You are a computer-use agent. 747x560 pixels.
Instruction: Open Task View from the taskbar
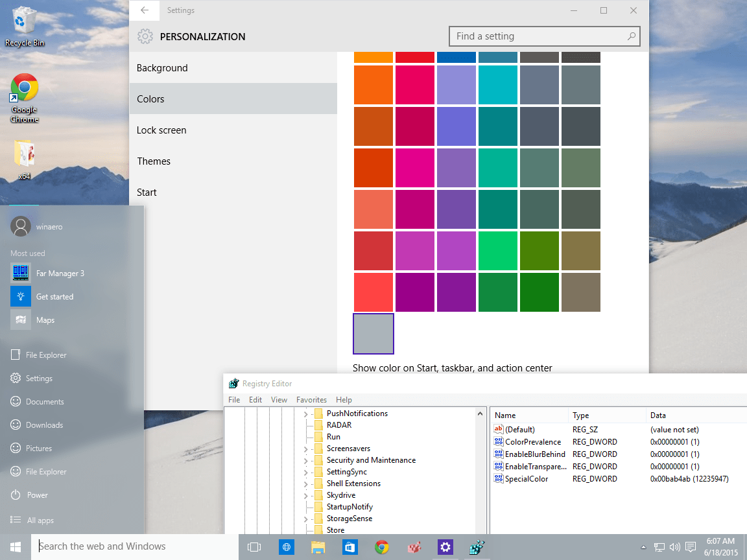(254, 547)
